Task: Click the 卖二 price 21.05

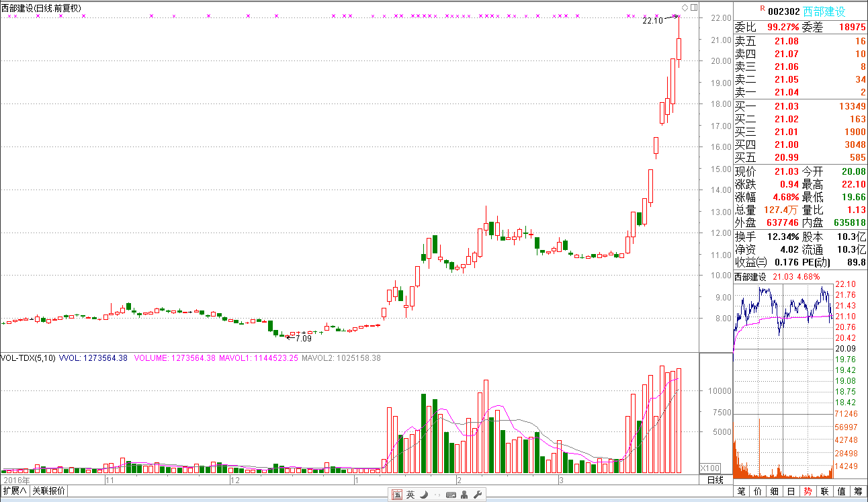Action: tap(787, 79)
